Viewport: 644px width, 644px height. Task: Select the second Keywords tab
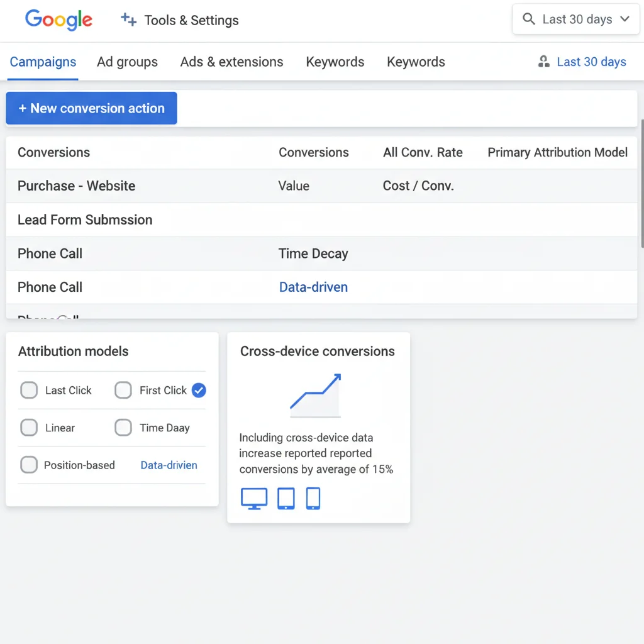(416, 62)
